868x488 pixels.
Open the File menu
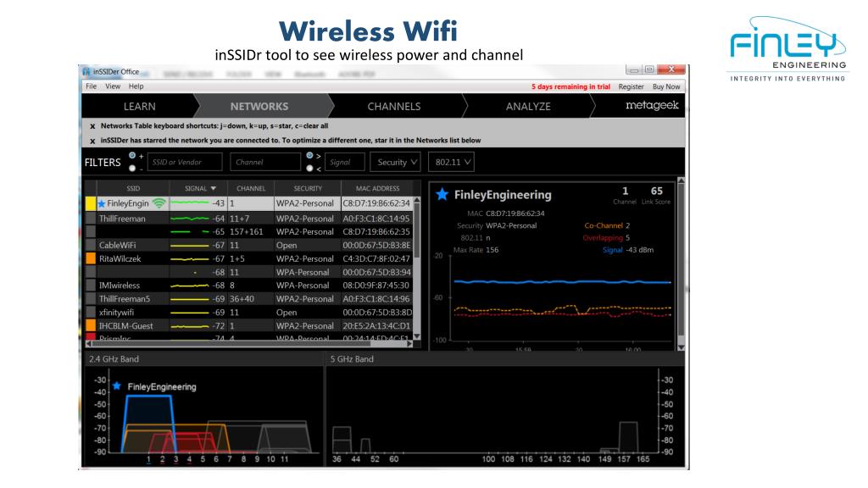point(92,86)
